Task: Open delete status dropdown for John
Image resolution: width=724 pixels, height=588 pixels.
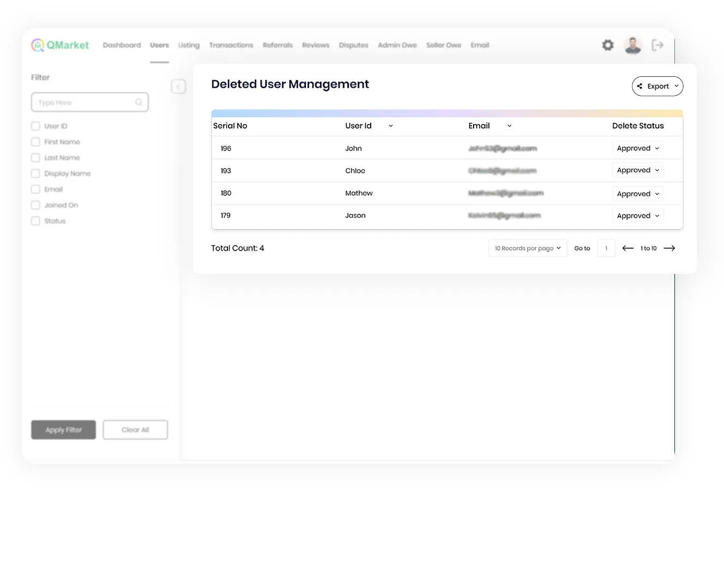Action: (x=637, y=148)
